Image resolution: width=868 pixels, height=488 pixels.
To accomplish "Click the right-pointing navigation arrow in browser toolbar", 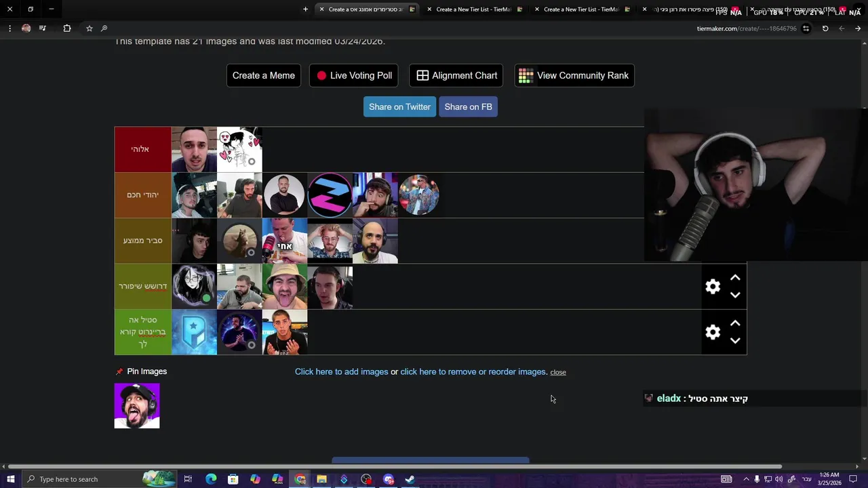I will click(x=858, y=28).
